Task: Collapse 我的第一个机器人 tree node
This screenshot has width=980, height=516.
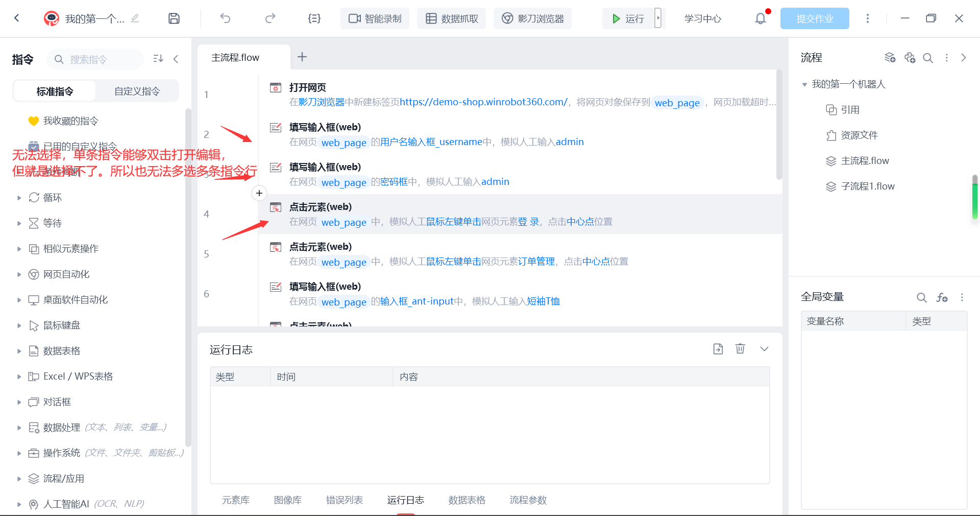Action: click(804, 84)
